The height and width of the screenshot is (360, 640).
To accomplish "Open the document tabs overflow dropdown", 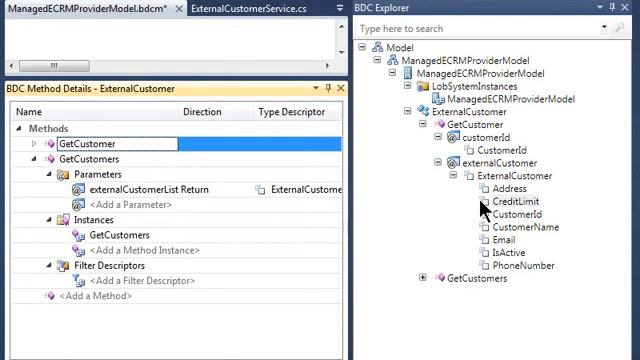I will 340,8.
